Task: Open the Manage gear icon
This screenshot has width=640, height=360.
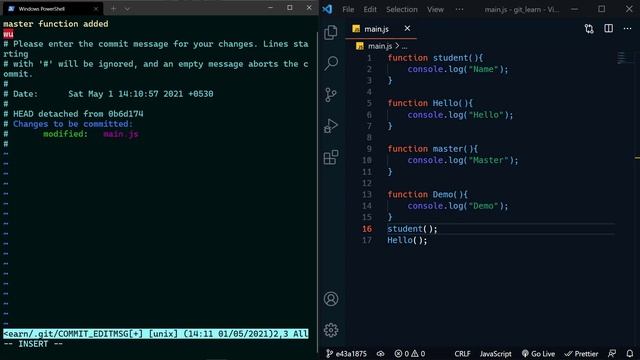Action: (331, 330)
